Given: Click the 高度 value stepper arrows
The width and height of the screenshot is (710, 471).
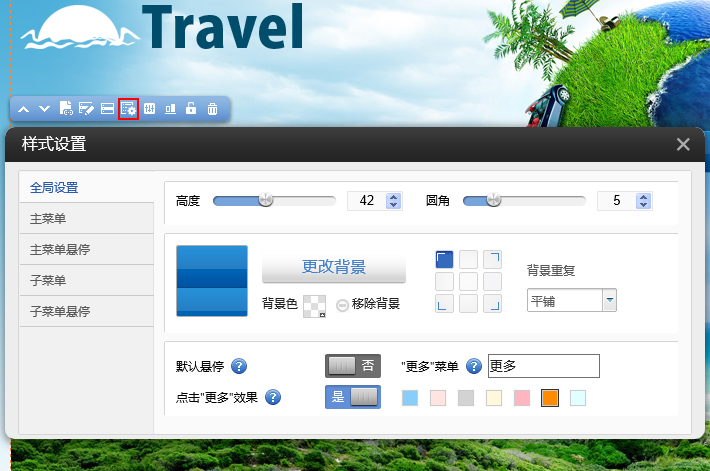Looking at the screenshot, I should pyautogui.click(x=393, y=201).
